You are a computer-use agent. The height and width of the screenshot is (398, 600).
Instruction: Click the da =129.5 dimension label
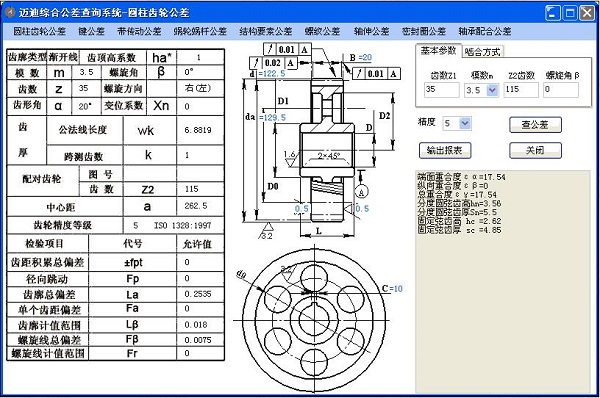266,117
